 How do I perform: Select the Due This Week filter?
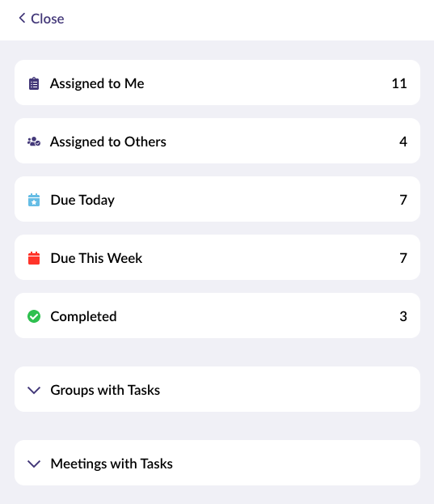click(x=217, y=257)
